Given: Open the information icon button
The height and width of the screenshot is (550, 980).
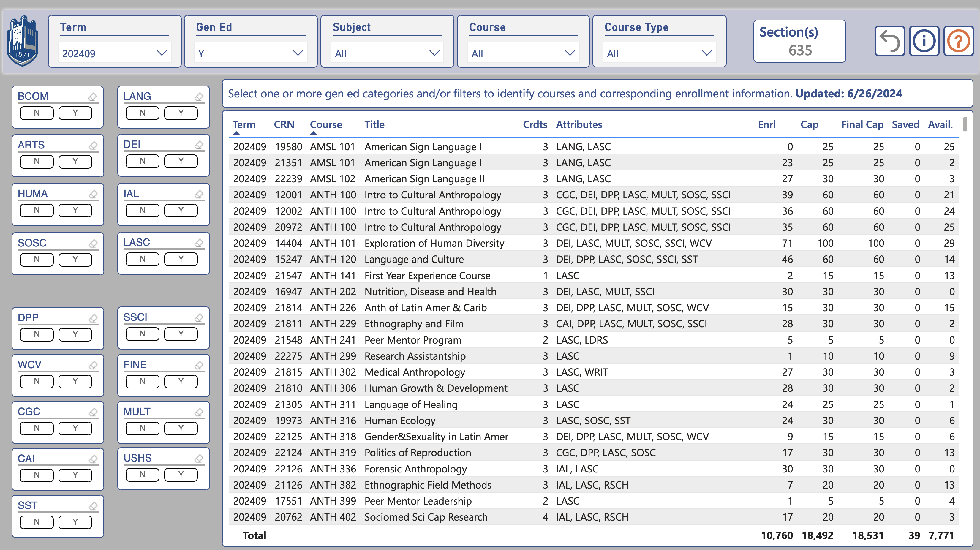Looking at the screenshot, I should point(924,41).
